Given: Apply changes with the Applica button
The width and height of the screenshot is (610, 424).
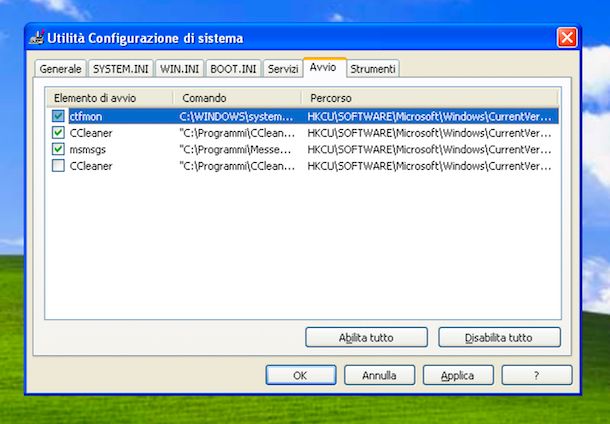Looking at the screenshot, I should [458, 375].
